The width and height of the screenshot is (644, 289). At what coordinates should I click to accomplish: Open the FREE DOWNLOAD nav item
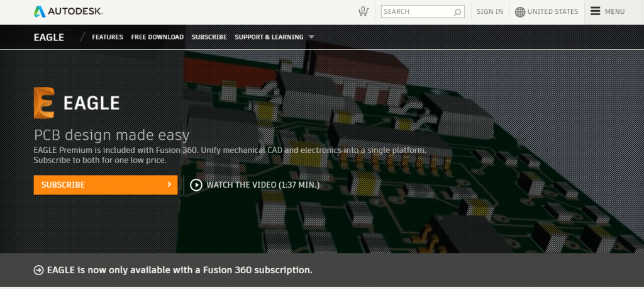point(157,37)
